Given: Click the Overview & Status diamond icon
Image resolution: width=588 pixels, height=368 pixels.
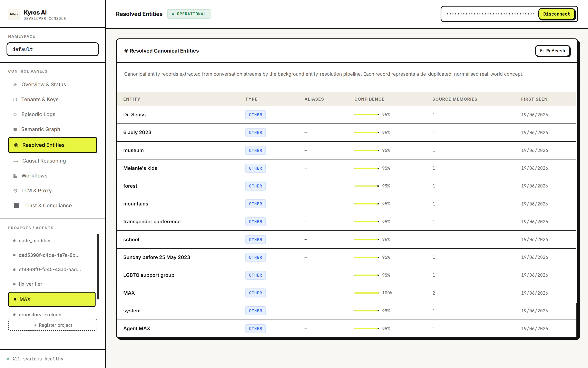Looking at the screenshot, I should [x=15, y=84].
